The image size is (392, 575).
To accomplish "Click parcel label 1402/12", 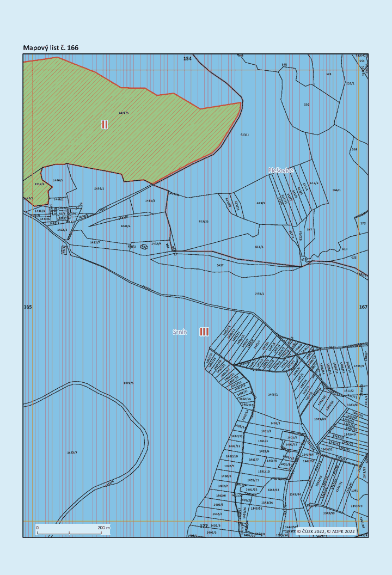I will [x=237, y=436].
